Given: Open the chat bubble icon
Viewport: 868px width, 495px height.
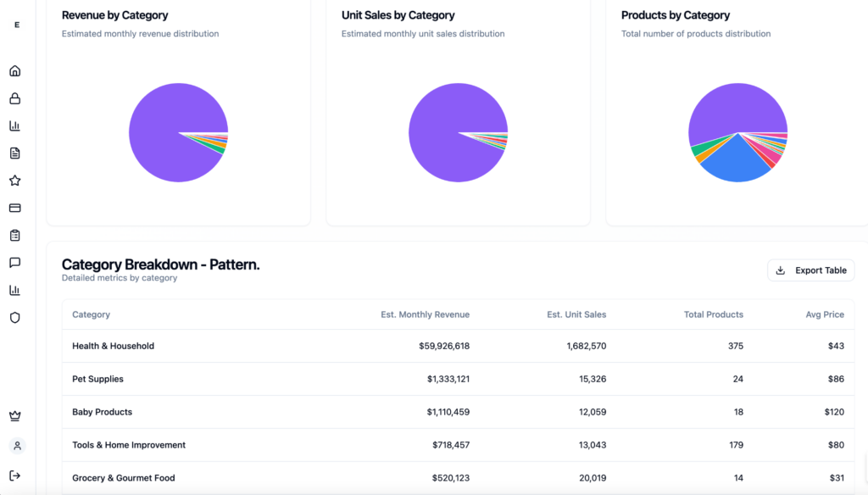Looking at the screenshot, I should click(x=14, y=263).
